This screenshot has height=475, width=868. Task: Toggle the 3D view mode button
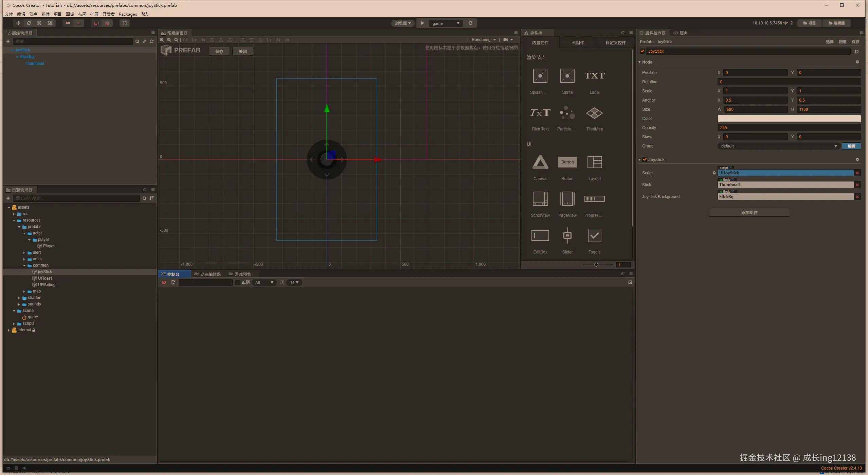click(x=125, y=23)
